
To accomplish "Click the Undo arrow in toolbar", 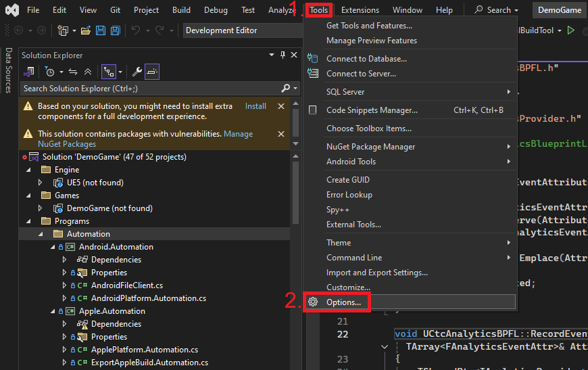I will pyautogui.click(x=135, y=30).
